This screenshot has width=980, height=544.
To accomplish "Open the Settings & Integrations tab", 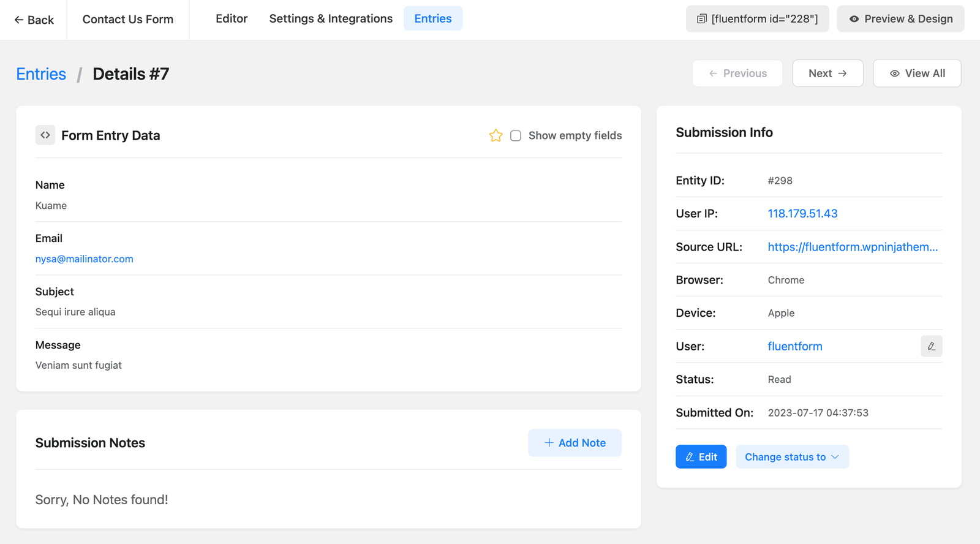I will coord(331,19).
